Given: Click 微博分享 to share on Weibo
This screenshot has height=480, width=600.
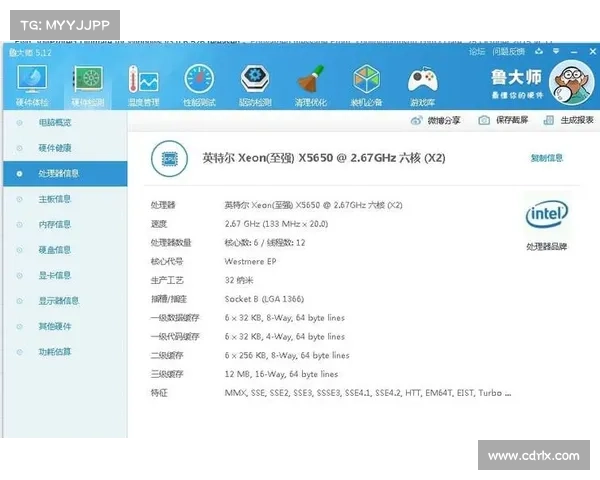Looking at the screenshot, I should pos(437,120).
